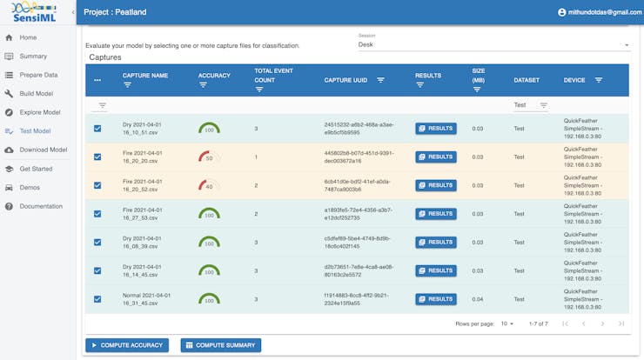Screen dimensions: 644x360
Task: Click the filter icon next to Device header
Action: (x=599, y=80)
